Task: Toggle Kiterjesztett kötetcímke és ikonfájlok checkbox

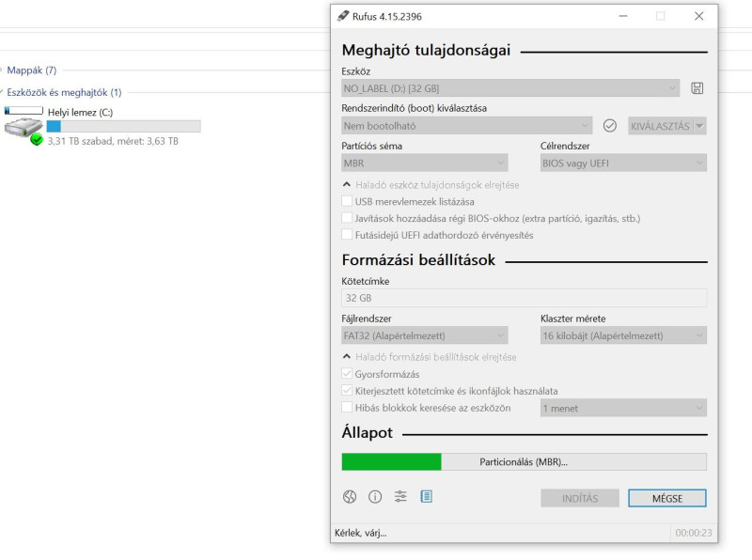Action: 347,390
